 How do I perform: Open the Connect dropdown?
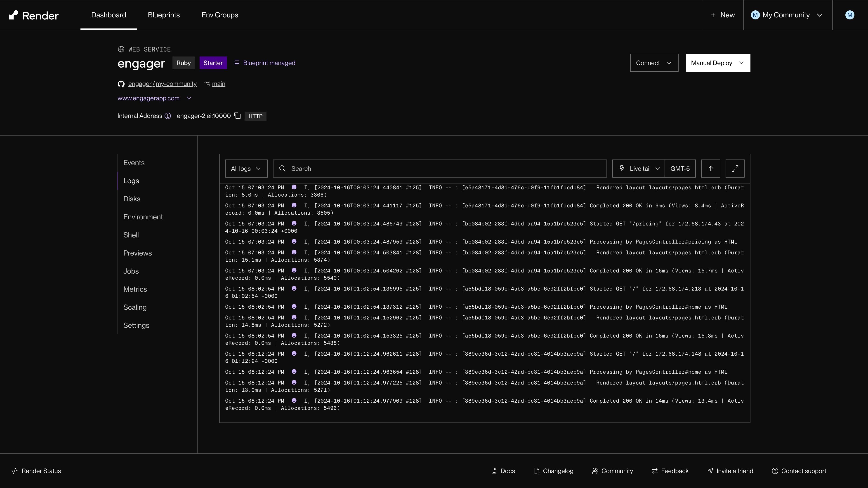click(x=654, y=63)
